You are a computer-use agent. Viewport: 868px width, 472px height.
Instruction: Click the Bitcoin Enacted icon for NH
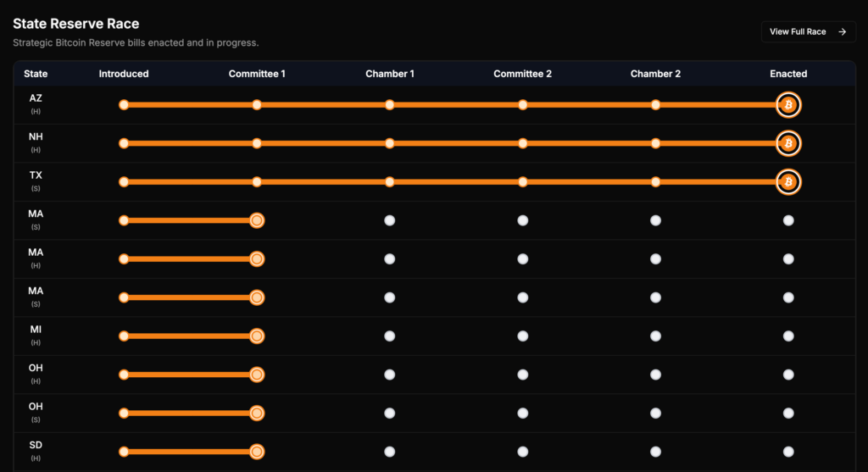pyautogui.click(x=788, y=143)
